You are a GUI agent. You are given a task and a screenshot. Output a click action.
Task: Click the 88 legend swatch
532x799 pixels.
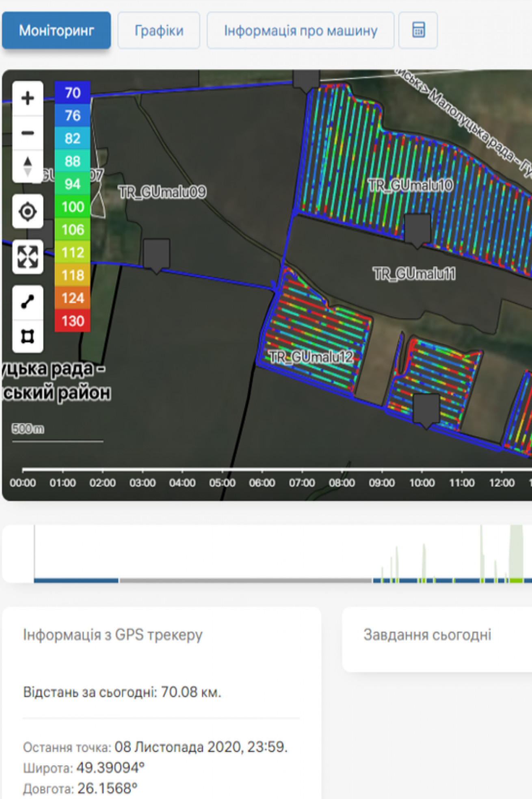pyautogui.click(x=73, y=161)
